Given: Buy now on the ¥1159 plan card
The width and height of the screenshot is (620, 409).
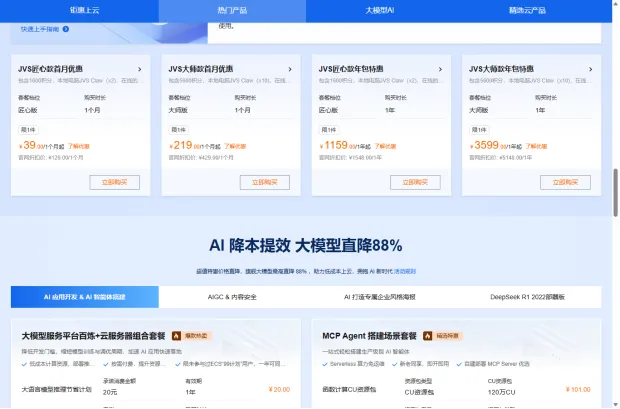Looking at the screenshot, I should coord(415,182).
